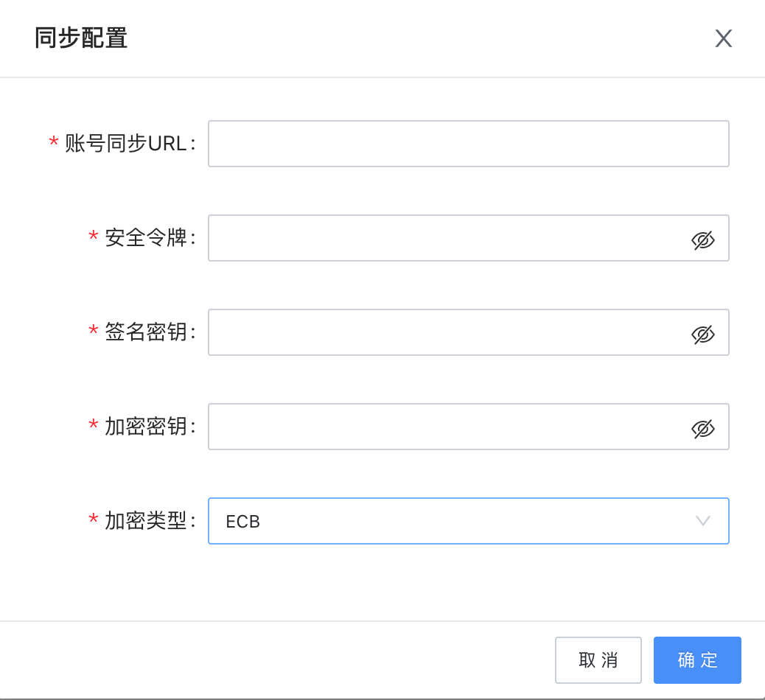Reveal the 加密密钥 password with eye icon
This screenshot has width=765, height=700.
702,429
